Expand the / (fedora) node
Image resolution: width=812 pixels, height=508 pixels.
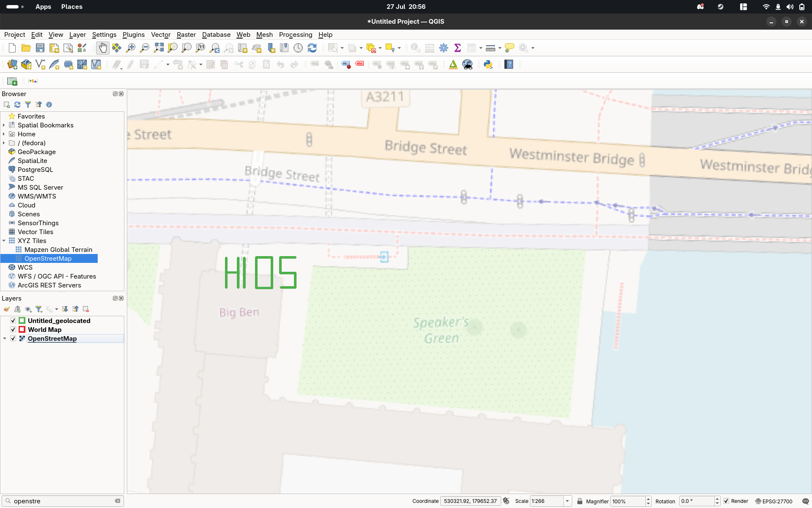[4, 143]
